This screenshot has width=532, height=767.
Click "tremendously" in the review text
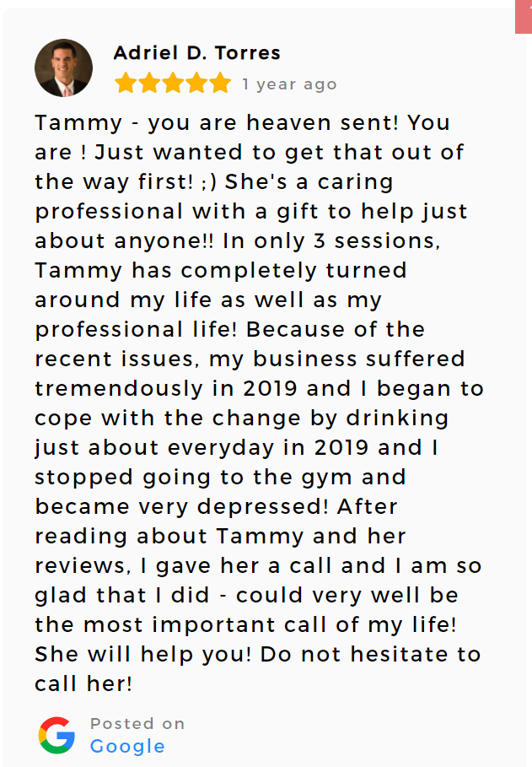pyautogui.click(x=119, y=389)
